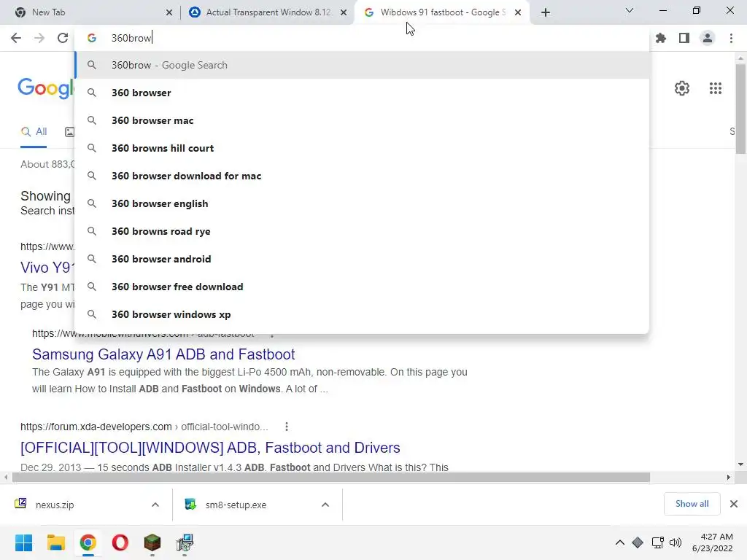This screenshot has width=747, height=560.
Task: Open the Windows Start menu
Action: [x=23, y=542]
